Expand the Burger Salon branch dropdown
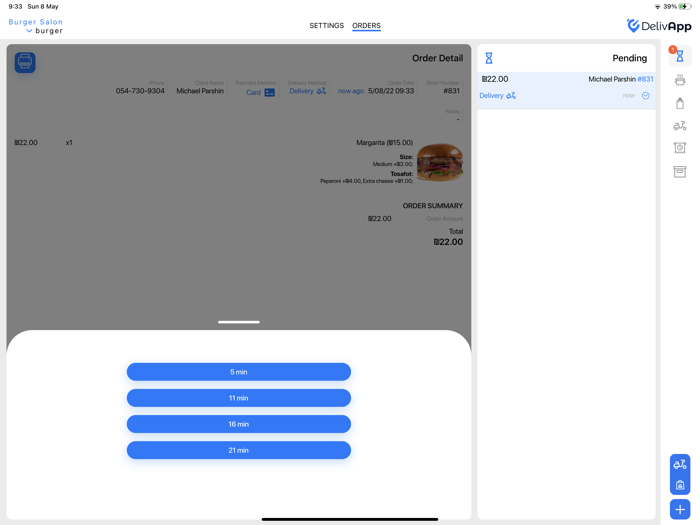The image size is (700, 525). click(29, 31)
